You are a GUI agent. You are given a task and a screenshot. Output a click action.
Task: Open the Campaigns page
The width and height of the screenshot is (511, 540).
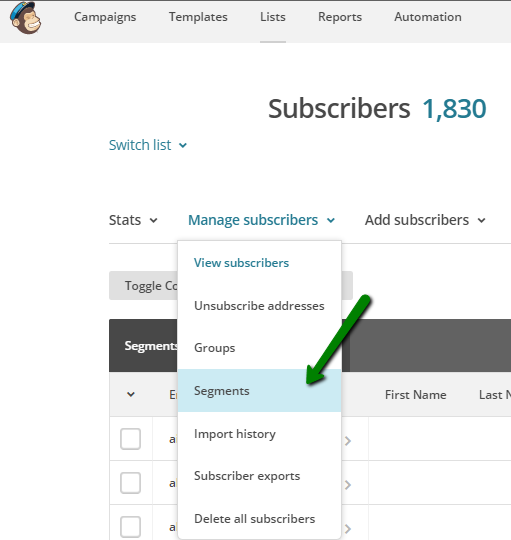(105, 17)
